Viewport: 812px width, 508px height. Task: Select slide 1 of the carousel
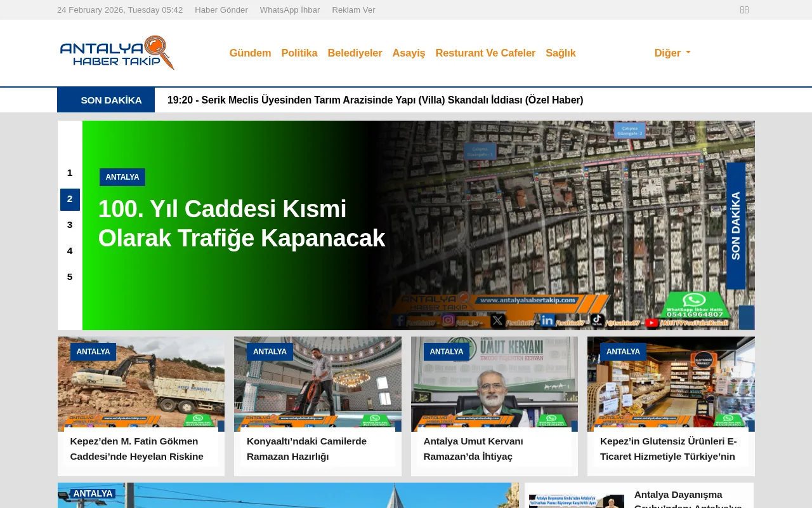pos(70,173)
